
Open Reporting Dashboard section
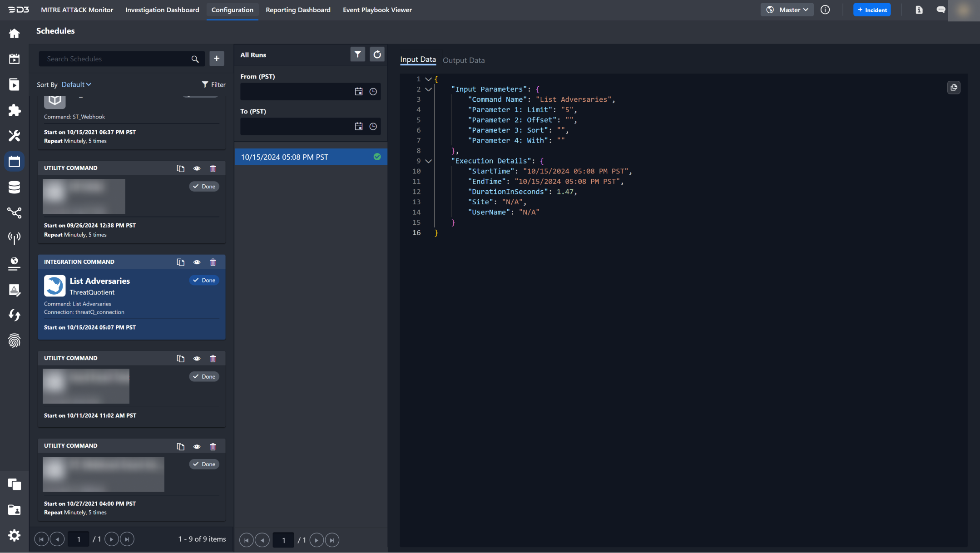point(298,10)
